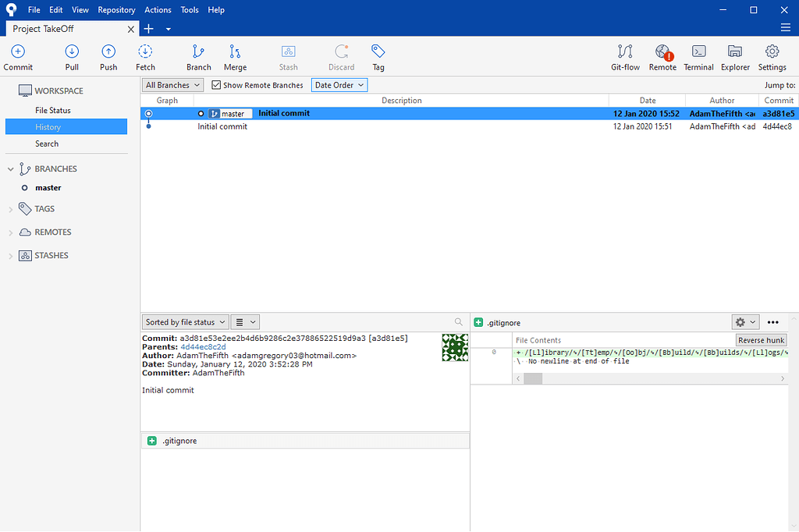Open the Merge tool
The height and width of the screenshot is (532, 799).
coord(235,57)
